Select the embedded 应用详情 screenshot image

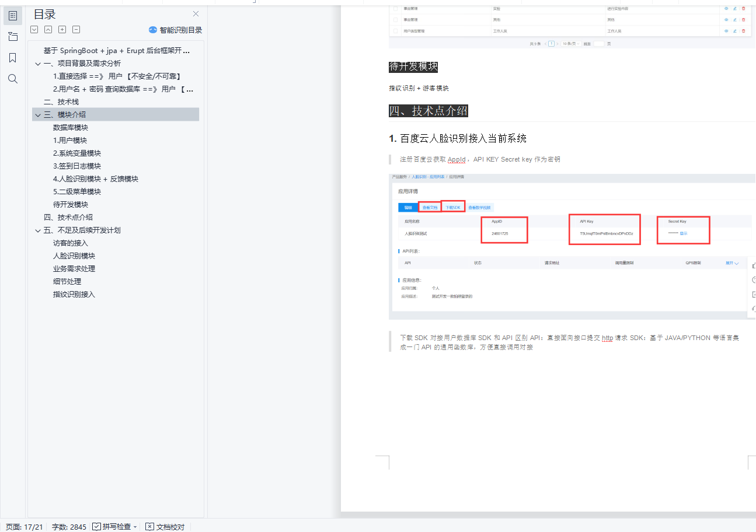(x=572, y=246)
